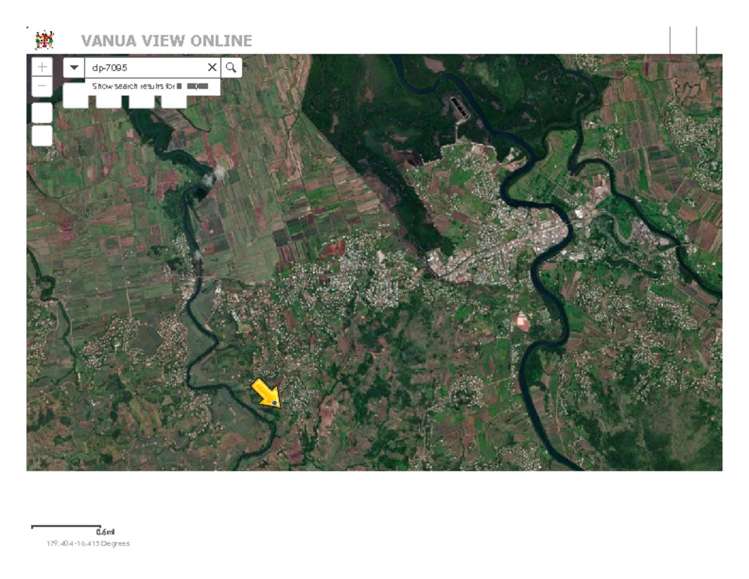Clear the search text with the X
This screenshot has width=749, height=579.
212,67
